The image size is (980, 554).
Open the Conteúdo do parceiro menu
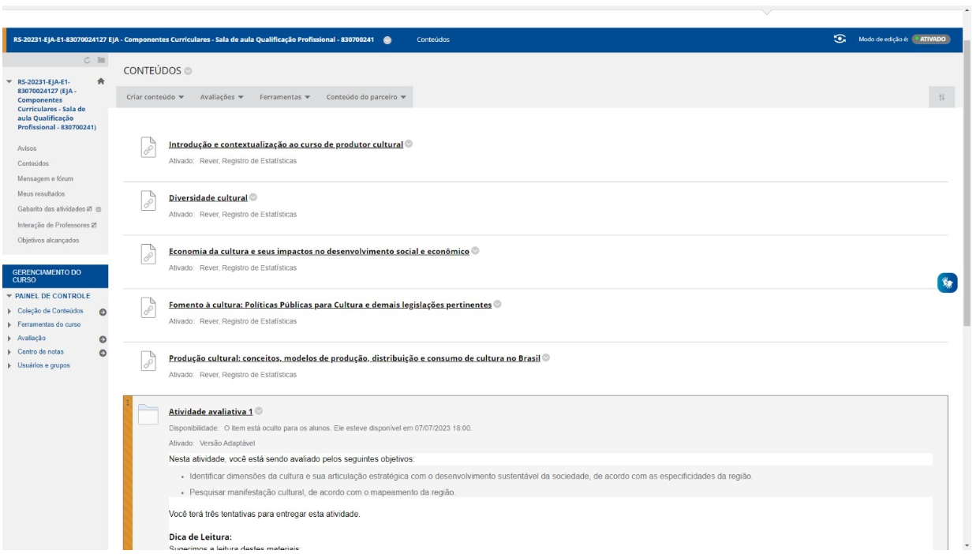click(366, 97)
